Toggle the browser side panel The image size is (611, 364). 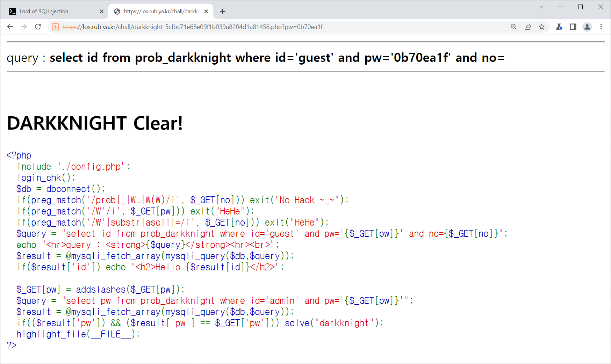573,27
